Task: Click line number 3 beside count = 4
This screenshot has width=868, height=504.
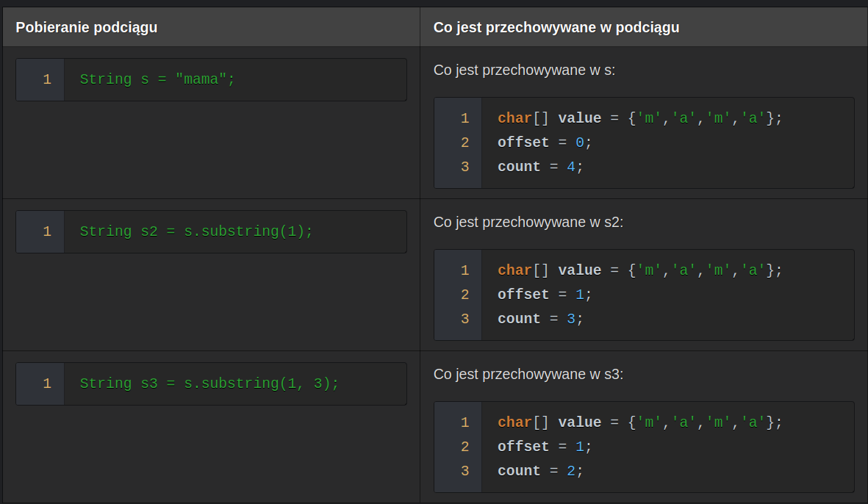Action: pos(465,167)
